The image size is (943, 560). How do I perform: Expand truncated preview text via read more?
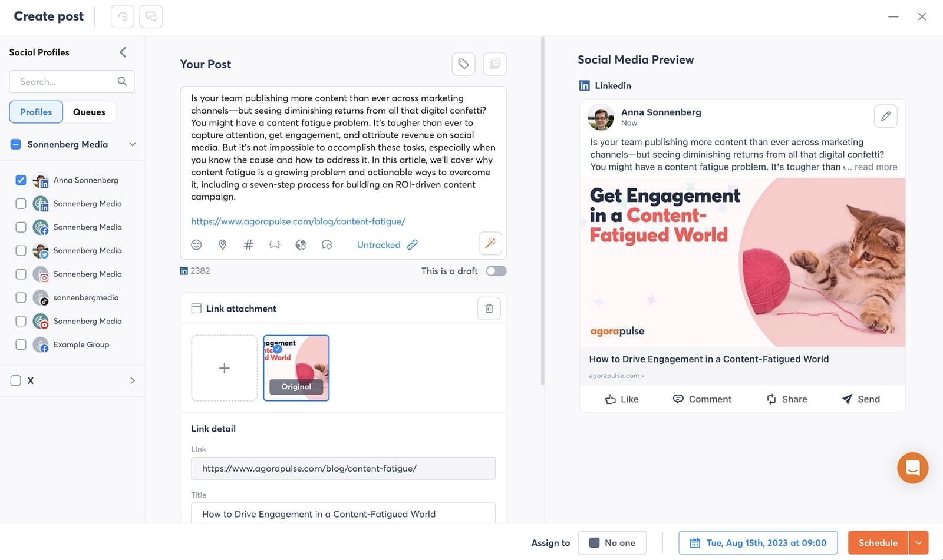coord(876,167)
